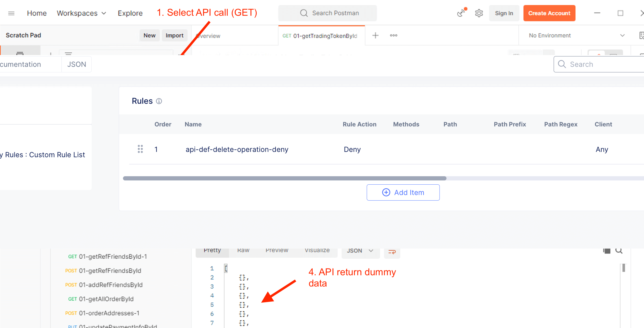Toggle the word wrap icon in response
The width and height of the screenshot is (644, 328).
392,251
